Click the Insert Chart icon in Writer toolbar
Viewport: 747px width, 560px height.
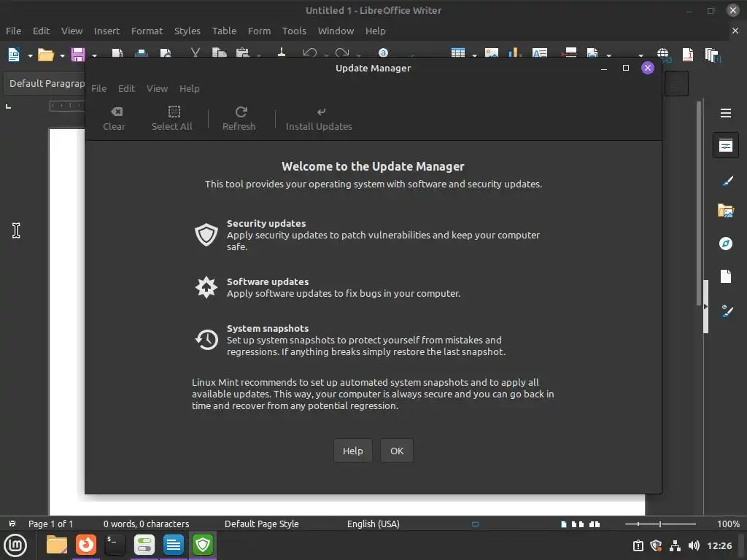coord(514,52)
